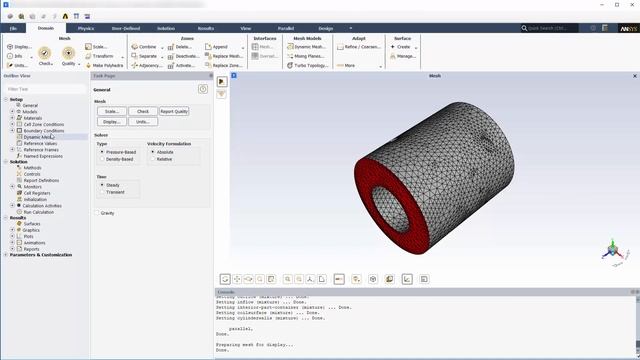
Task: Open Dynamic Mesh in Mesh Models group
Action: pos(306,47)
